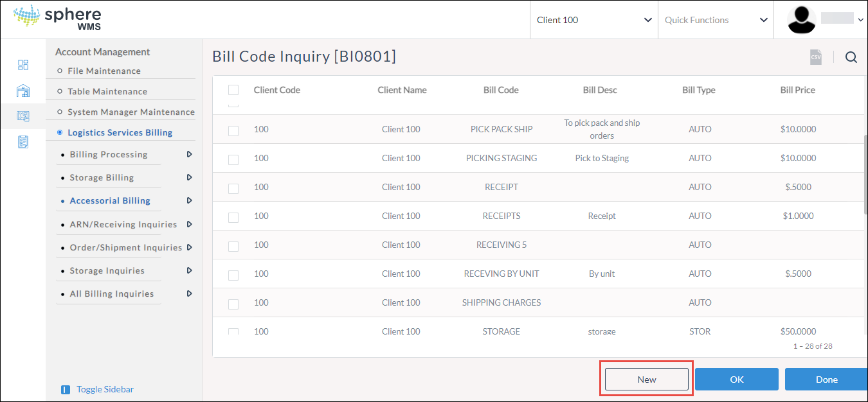Open the warehouse sidebar icon
This screenshot has height=402, width=868.
pyautogui.click(x=23, y=91)
